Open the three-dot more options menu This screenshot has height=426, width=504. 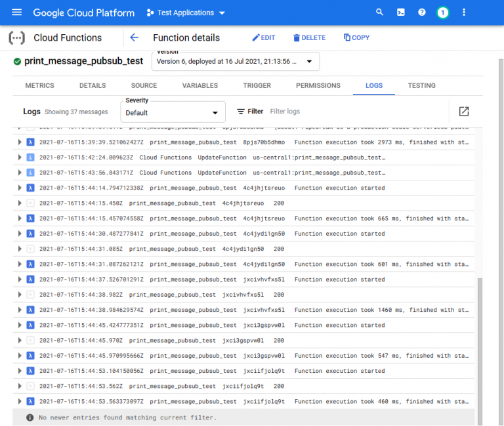pos(464,12)
